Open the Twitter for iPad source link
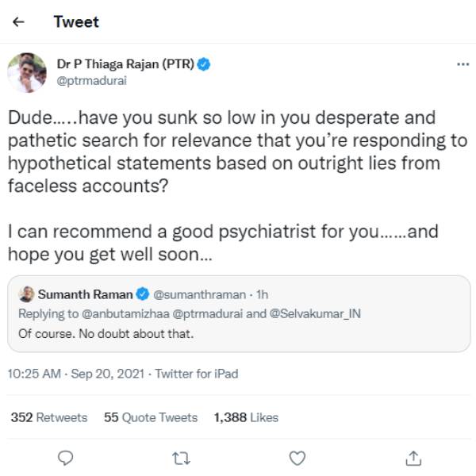476x476 pixels. [x=196, y=373]
